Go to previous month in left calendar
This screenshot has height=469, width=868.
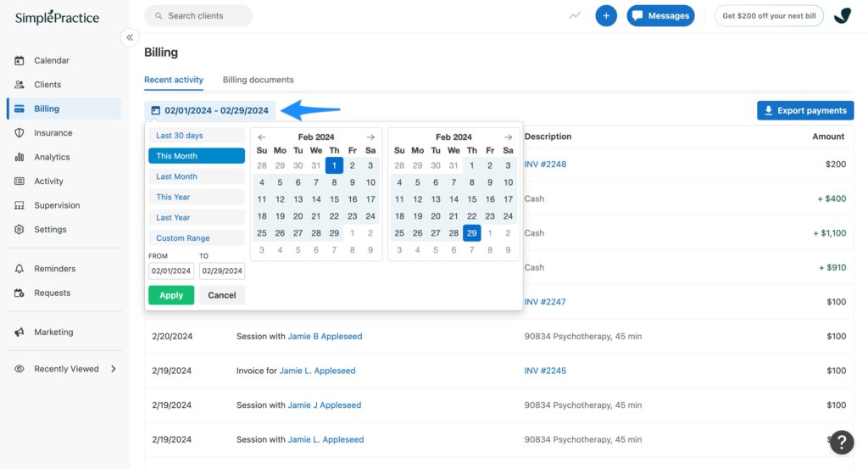point(262,137)
